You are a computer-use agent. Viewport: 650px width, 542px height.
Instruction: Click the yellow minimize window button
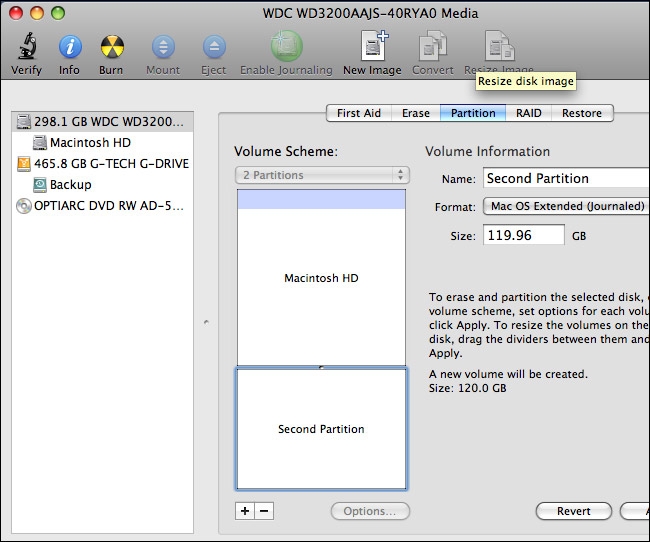37,13
